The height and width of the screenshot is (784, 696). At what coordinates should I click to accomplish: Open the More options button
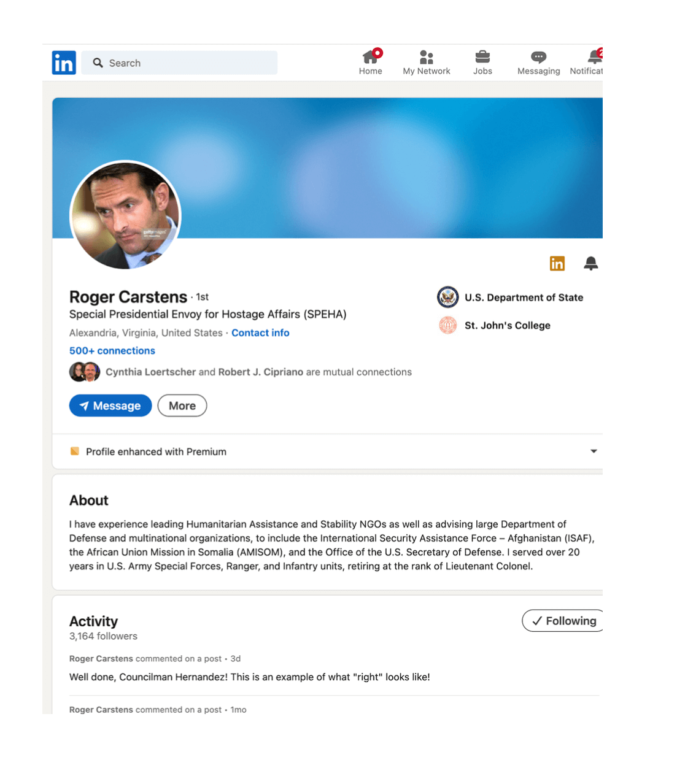point(182,405)
